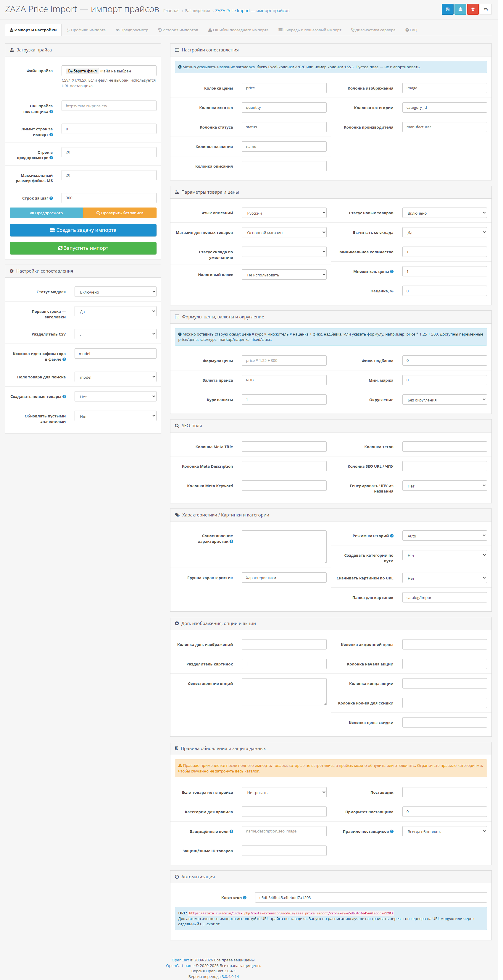Open the Скачивать картинки по URL dropdown
This screenshot has width=503, height=980.
(x=444, y=578)
